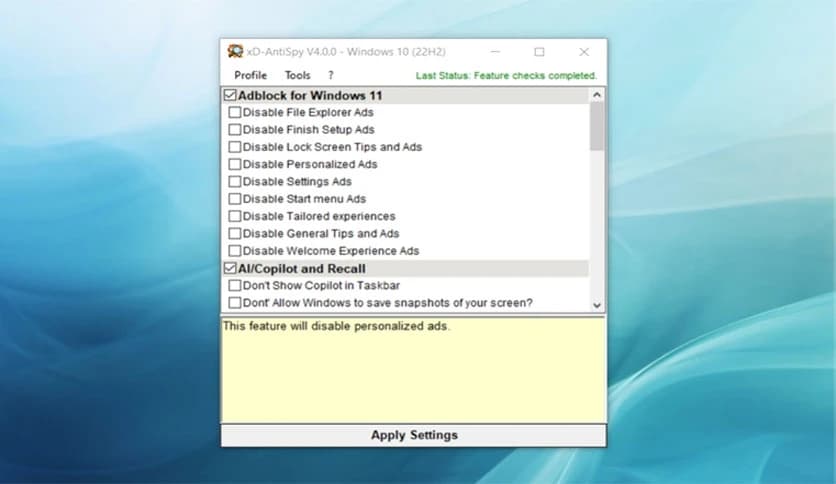Check Disable File Explorer Ads box
This screenshot has height=484, width=836.
[x=235, y=112]
